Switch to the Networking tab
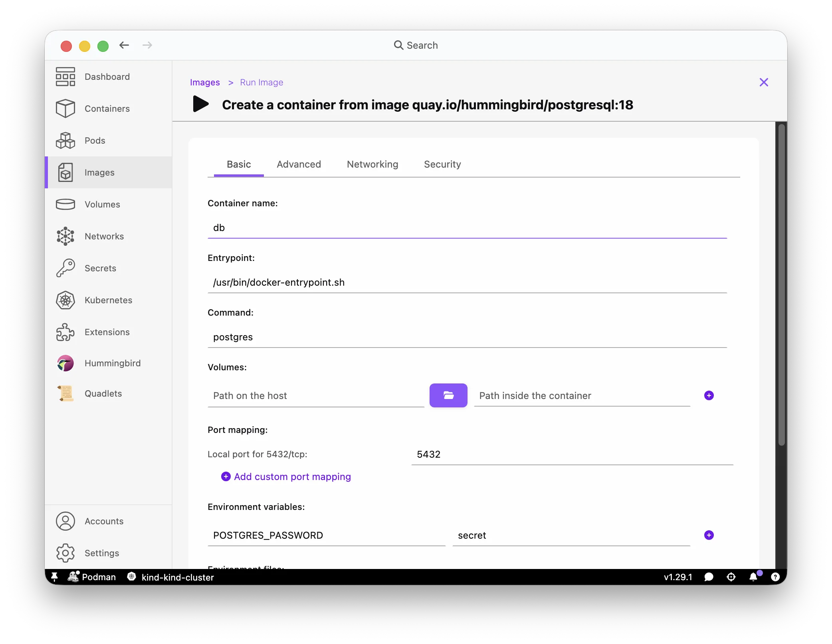 pyautogui.click(x=372, y=164)
